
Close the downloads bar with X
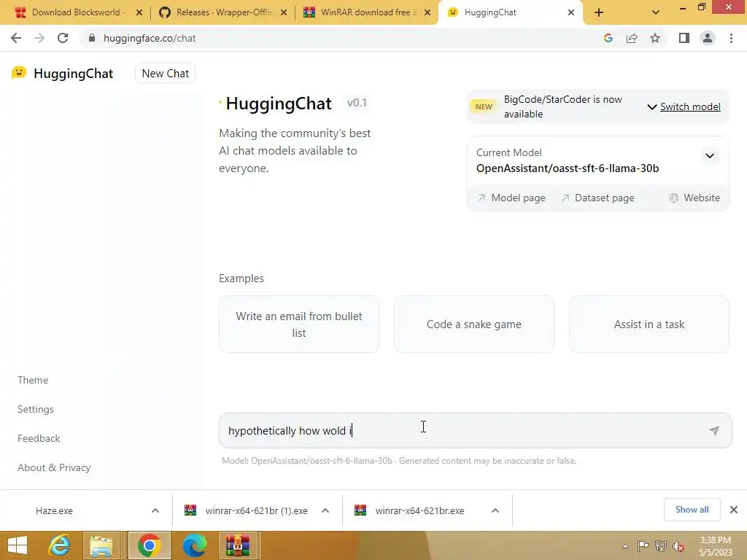pos(734,510)
